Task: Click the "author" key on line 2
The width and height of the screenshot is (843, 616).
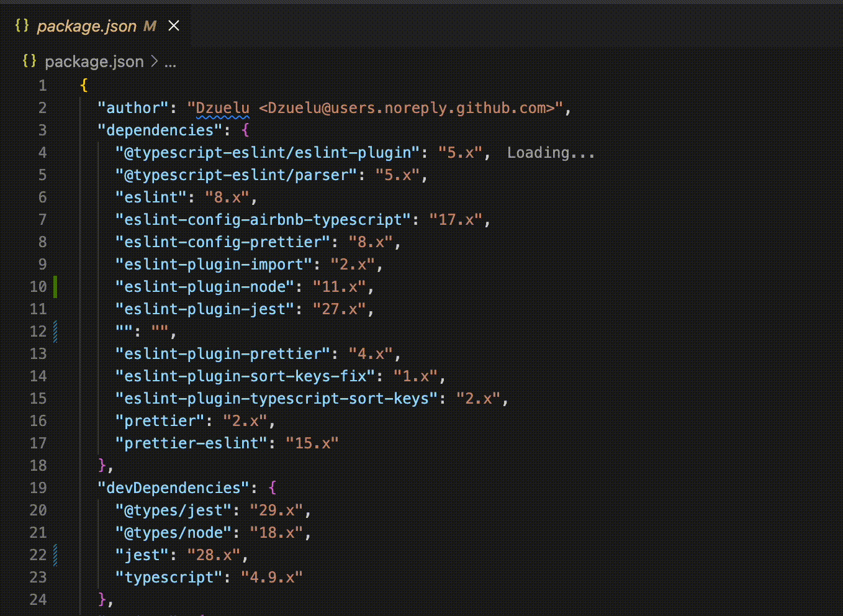Action: click(133, 107)
